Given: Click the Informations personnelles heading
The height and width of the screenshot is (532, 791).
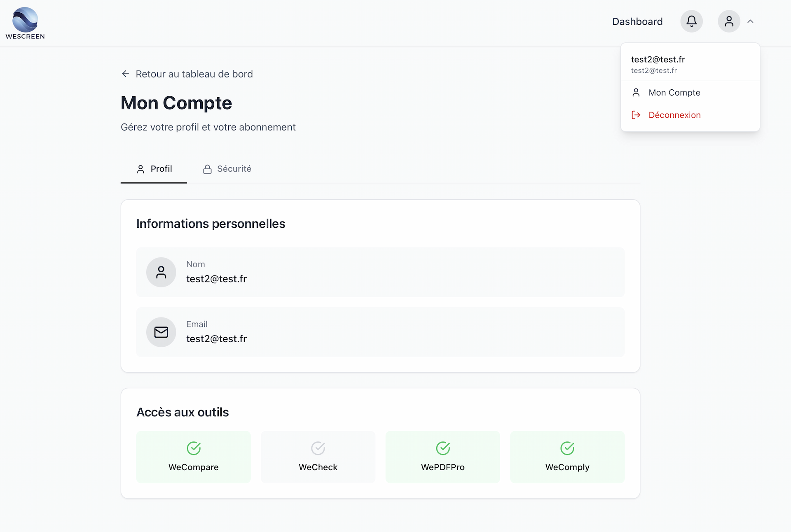Looking at the screenshot, I should point(211,224).
